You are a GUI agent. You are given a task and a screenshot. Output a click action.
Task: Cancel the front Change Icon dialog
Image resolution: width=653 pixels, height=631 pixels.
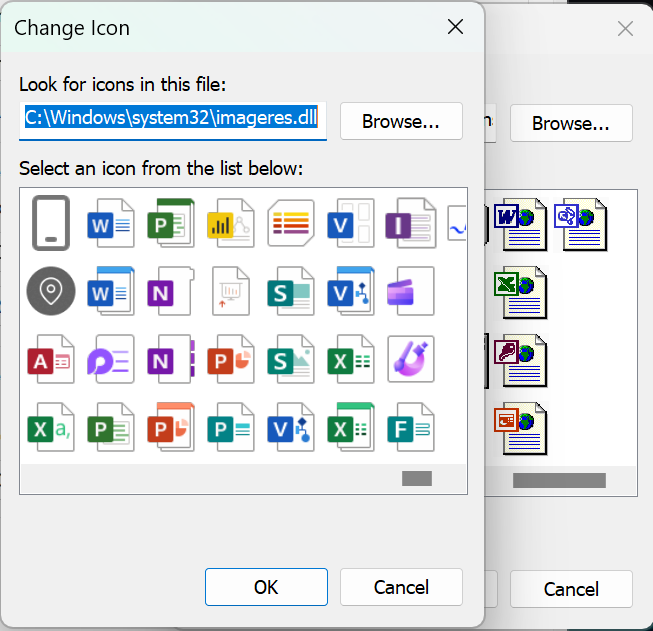pos(401,587)
